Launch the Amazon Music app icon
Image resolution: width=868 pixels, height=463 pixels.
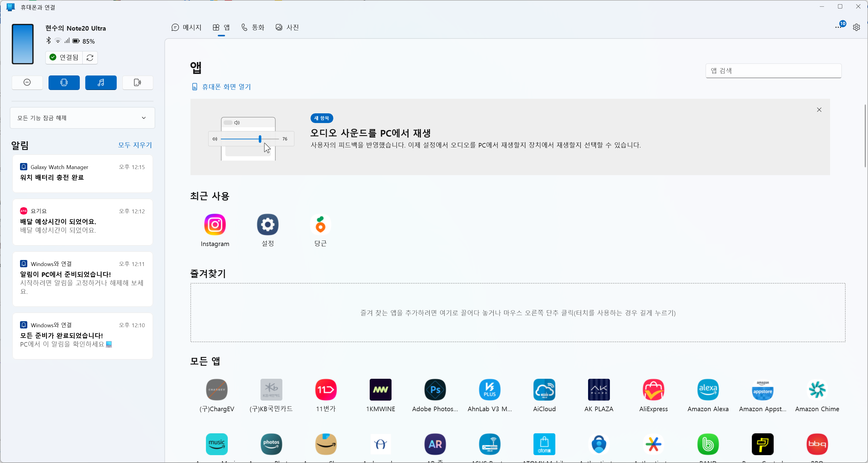[217, 444]
